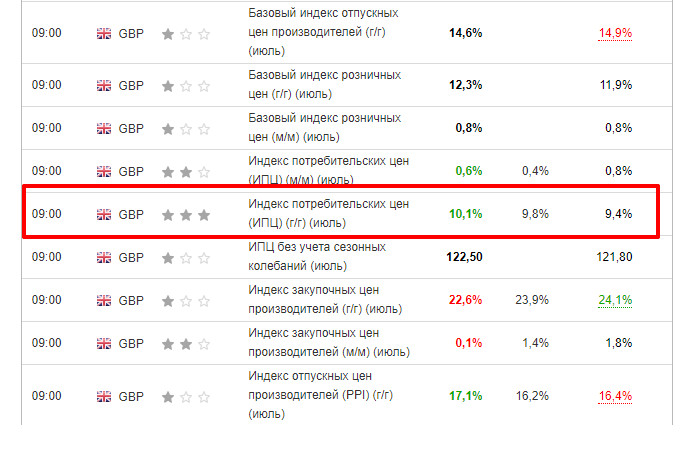Viewport: 681px width, 449px height.
Task: Click star rating for Базовый индекс розничных цен (г/г)
Action: coord(186,85)
